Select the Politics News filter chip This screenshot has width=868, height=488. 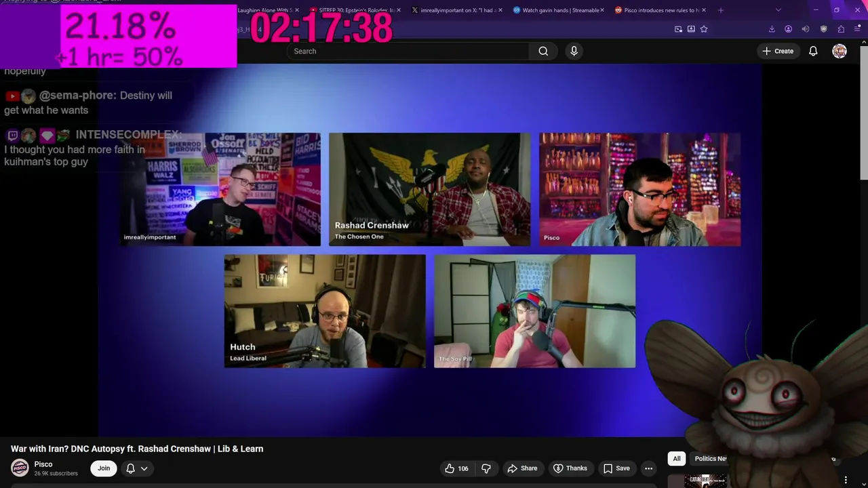[x=709, y=459]
